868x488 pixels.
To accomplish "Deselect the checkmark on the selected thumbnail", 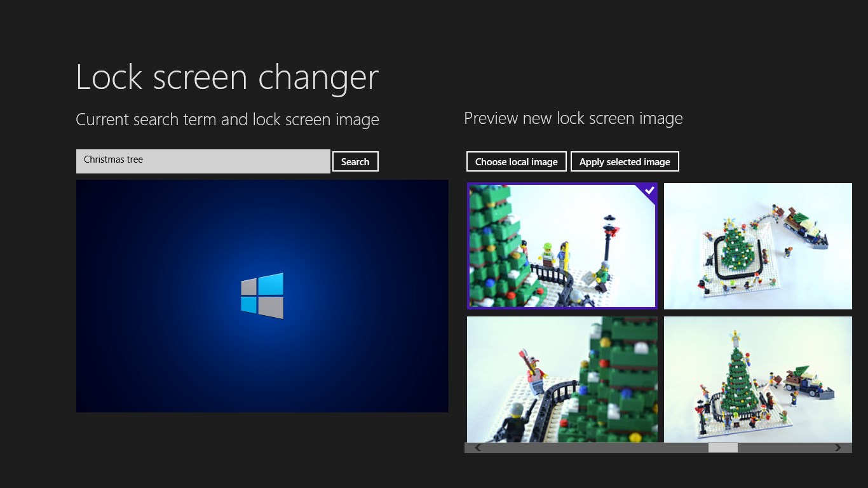I will click(x=649, y=191).
